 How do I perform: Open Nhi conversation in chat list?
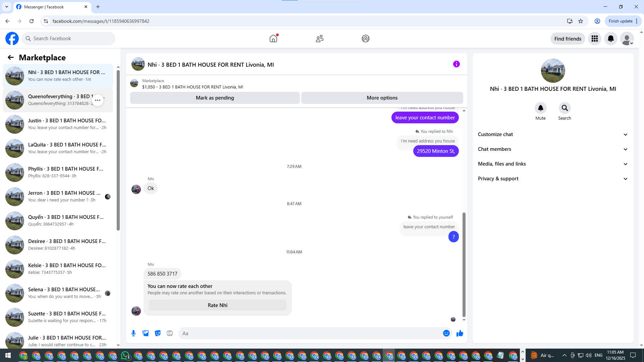(58, 76)
